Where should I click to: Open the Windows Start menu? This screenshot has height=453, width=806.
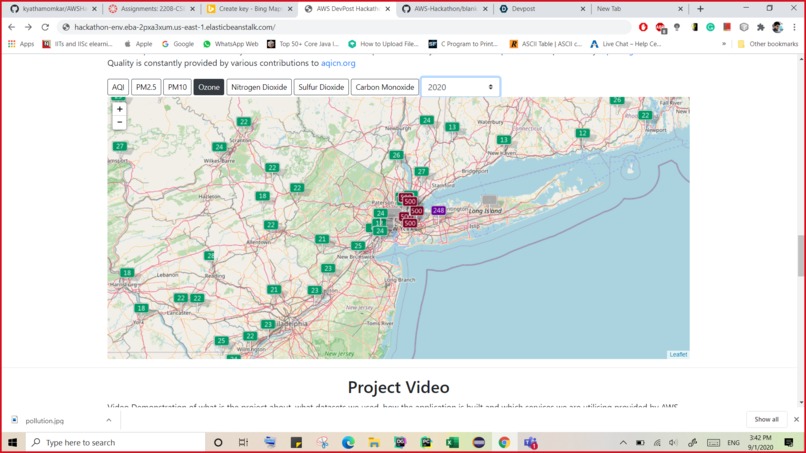(x=12, y=442)
